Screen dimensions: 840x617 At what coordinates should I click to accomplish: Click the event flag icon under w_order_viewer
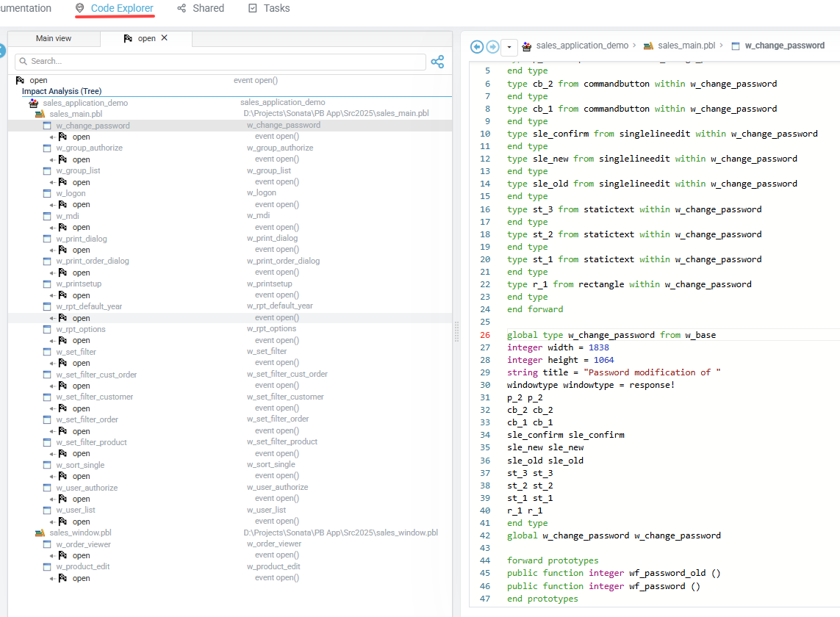click(x=62, y=555)
